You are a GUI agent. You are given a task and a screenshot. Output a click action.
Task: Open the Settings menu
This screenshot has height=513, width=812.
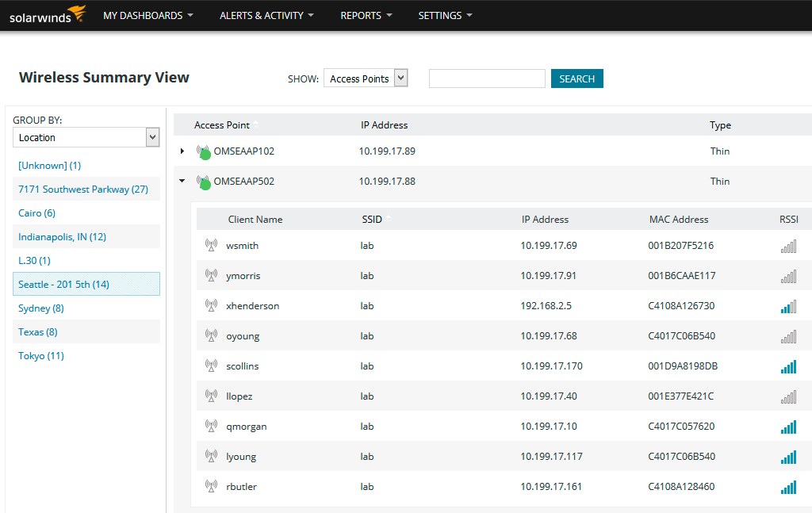click(x=446, y=16)
